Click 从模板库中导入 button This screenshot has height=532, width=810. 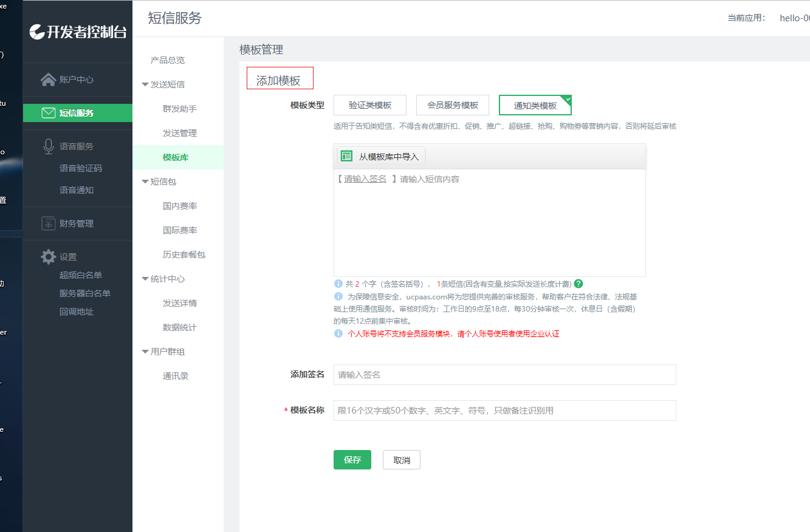coord(381,156)
